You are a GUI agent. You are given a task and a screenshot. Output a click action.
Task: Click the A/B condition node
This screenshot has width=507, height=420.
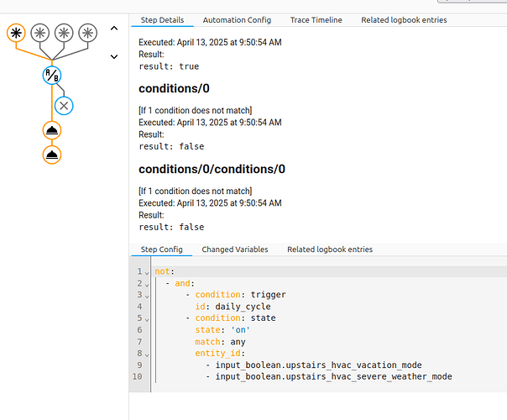[52, 76]
